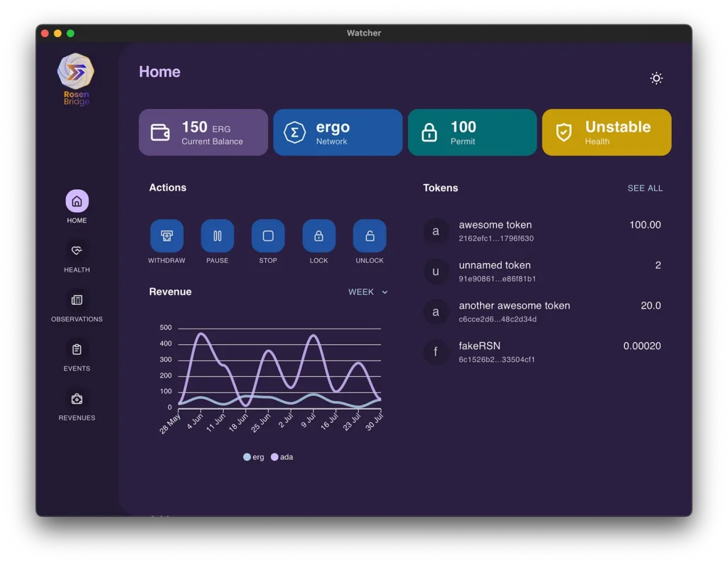The image size is (728, 564).
Task: Click See All tokens link
Action: (x=645, y=188)
